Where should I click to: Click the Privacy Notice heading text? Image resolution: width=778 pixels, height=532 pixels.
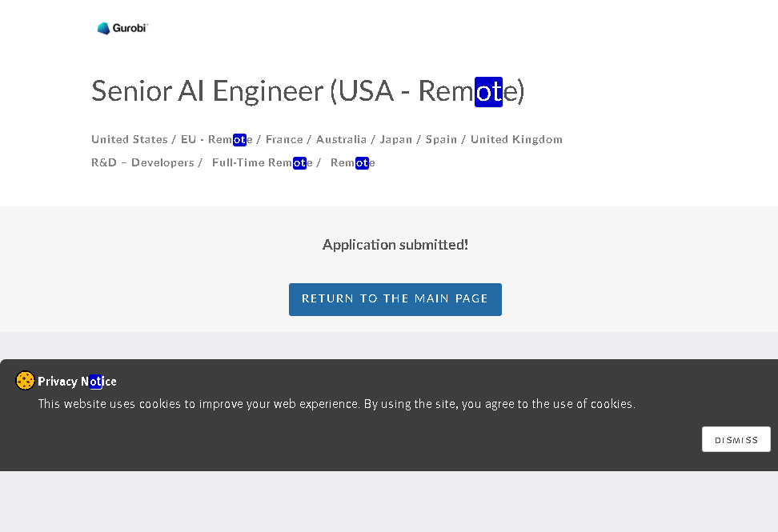[x=77, y=382]
